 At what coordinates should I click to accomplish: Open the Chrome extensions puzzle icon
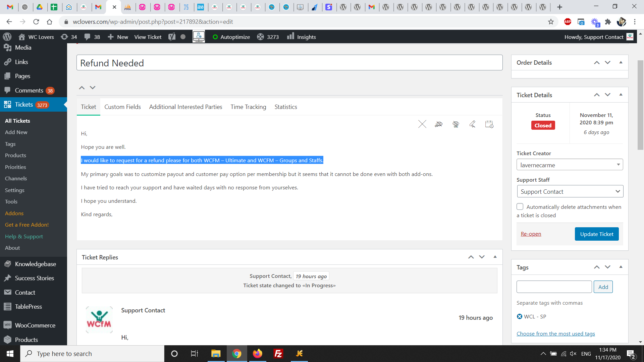pos(608,22)
